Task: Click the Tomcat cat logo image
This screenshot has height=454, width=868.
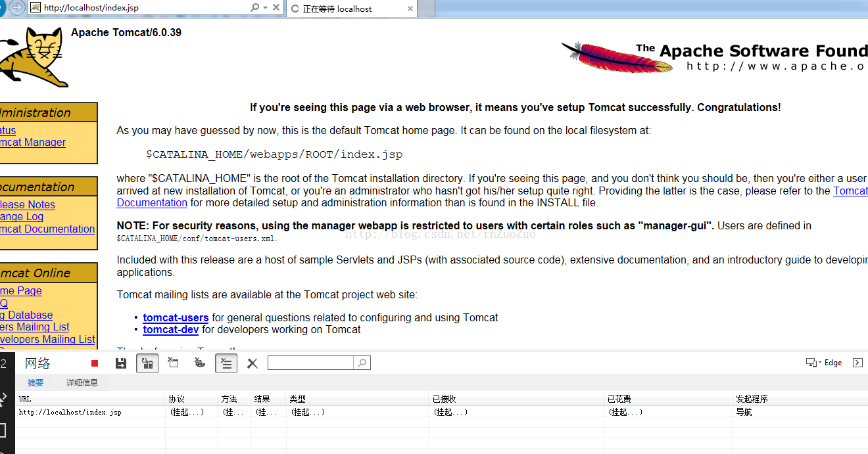Action: (34, 58)
